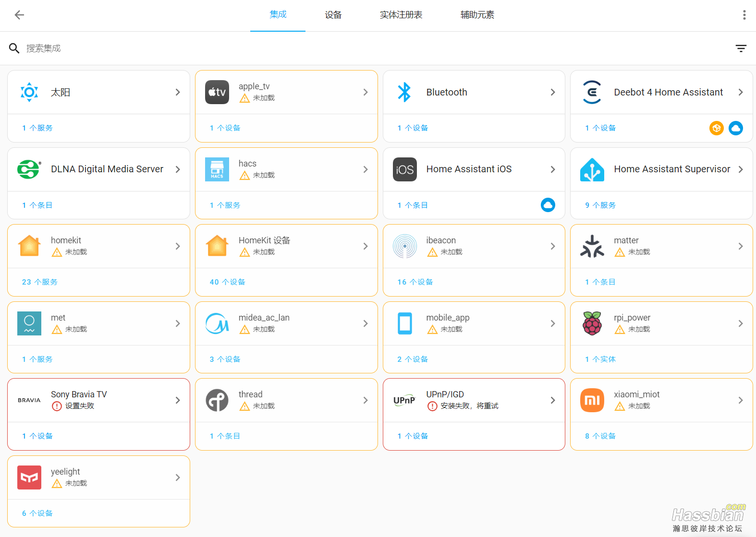756x537 pixels.
Task: Open the 16 个设备 link under ibeacon
Action: click(x=415, y=282)
